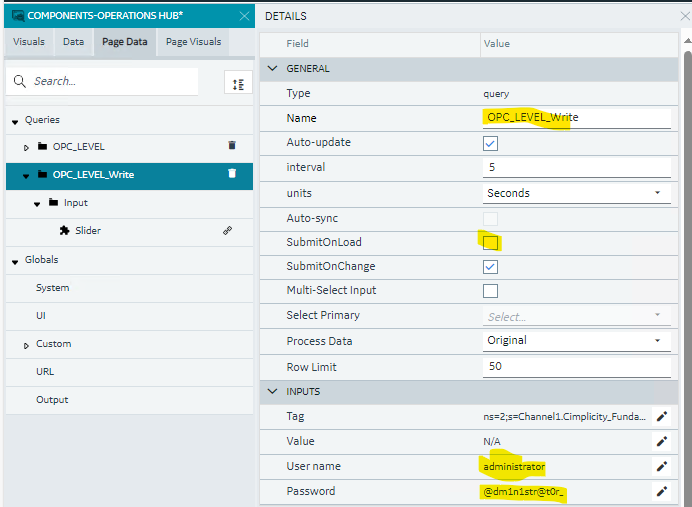Screen dimensions: 692x507
Task: Edit the Tag input with pencil icon
Action: 662,416
